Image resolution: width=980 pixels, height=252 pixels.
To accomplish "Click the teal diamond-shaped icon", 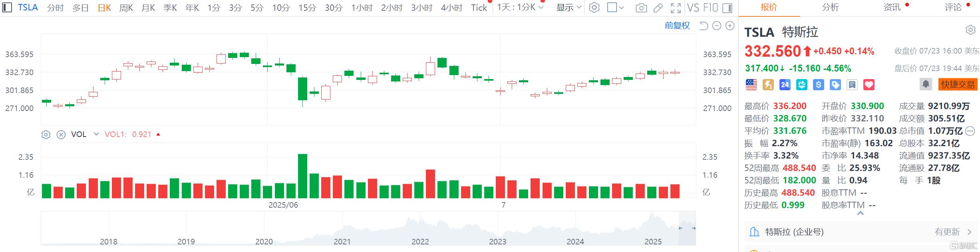I will [x=802, y=85].
